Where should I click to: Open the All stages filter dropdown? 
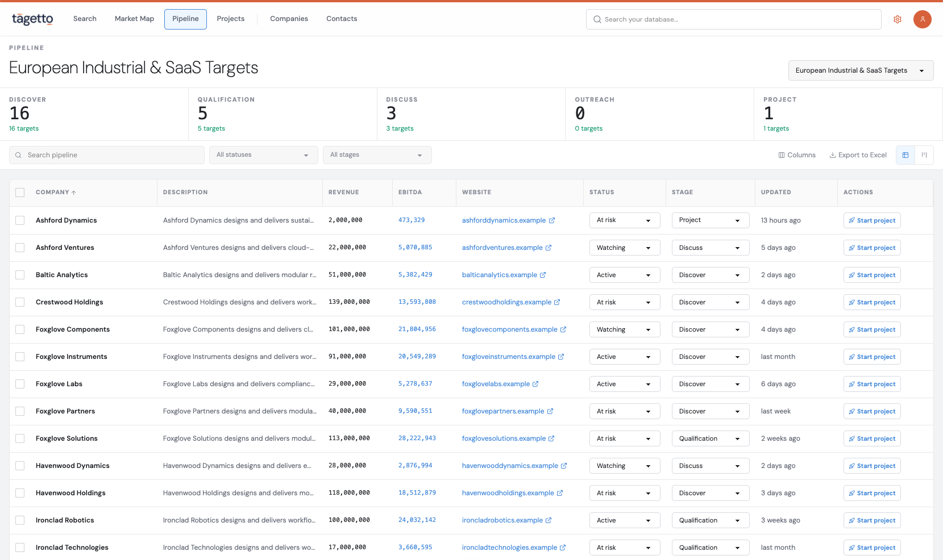(377, 155)
